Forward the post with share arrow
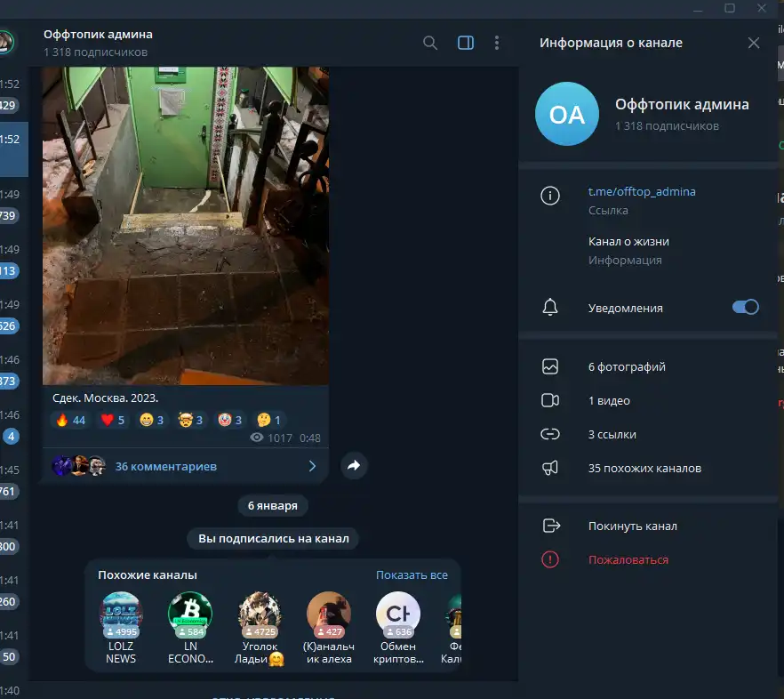The height and width of the screenshot is (699, 784). point(354,466)
